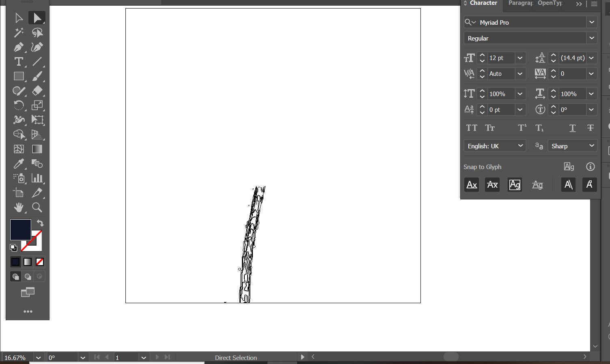Viewport: 610px width, 364px height.
Task: Click the Snap to Glyph info icon
Action: pos(591,167)
